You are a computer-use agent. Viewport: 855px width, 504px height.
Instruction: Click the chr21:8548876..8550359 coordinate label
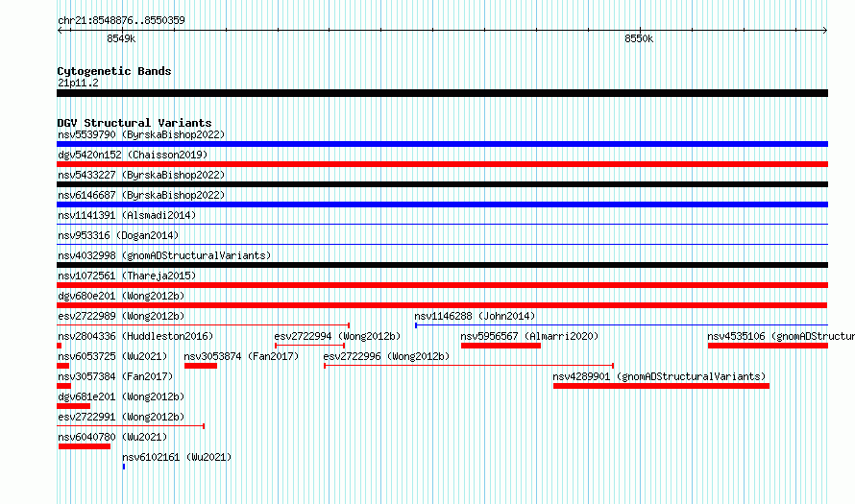pos(121,20)
